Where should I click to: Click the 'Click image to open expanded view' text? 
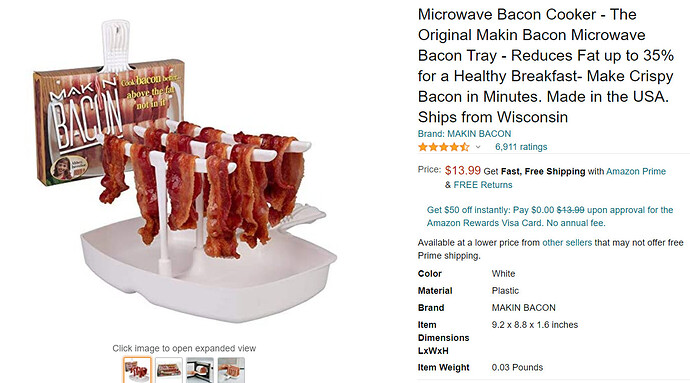(184, 348)
